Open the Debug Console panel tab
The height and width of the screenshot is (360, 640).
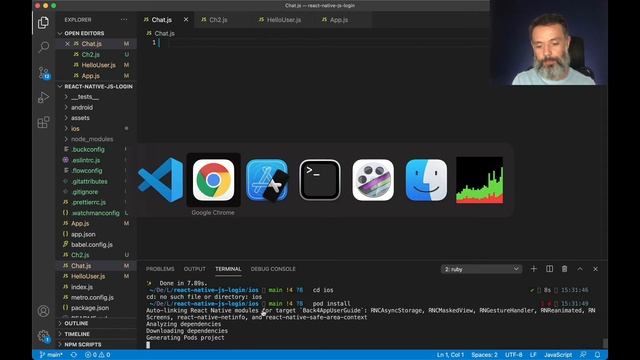[273, 269]
